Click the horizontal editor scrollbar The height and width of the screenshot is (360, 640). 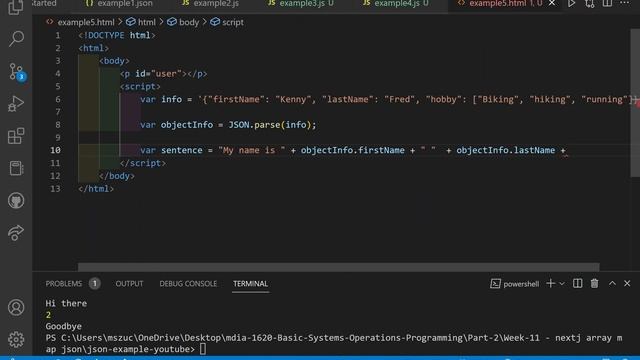point(339,267)
